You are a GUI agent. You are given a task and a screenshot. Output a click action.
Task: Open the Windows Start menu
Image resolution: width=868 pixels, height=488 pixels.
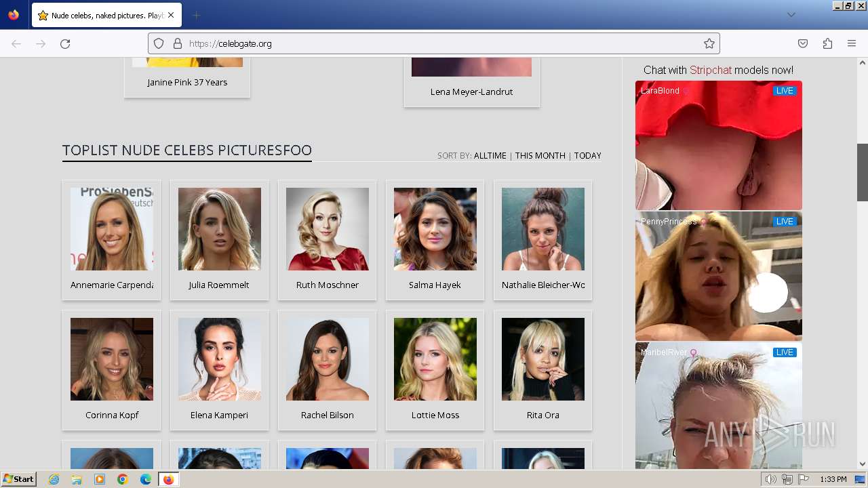(x=18, y=479)
